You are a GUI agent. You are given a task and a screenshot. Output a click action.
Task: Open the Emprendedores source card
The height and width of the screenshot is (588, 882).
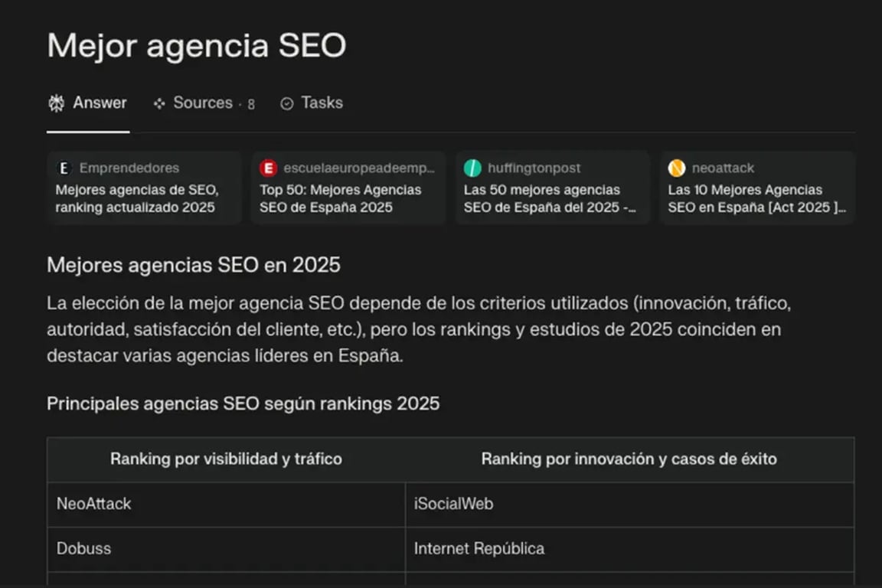pyautogui.click(x=145, y=188)
